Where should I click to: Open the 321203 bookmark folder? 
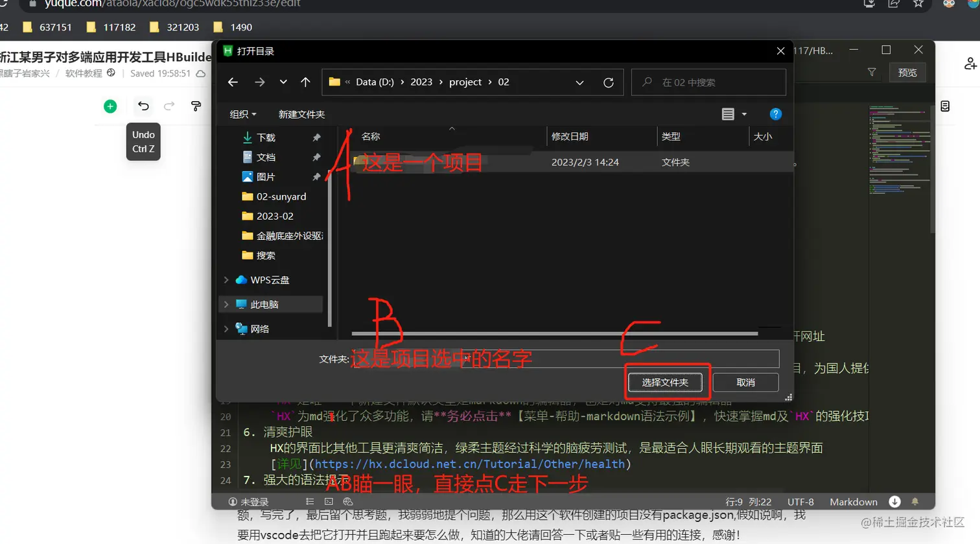tap(174, 27)
